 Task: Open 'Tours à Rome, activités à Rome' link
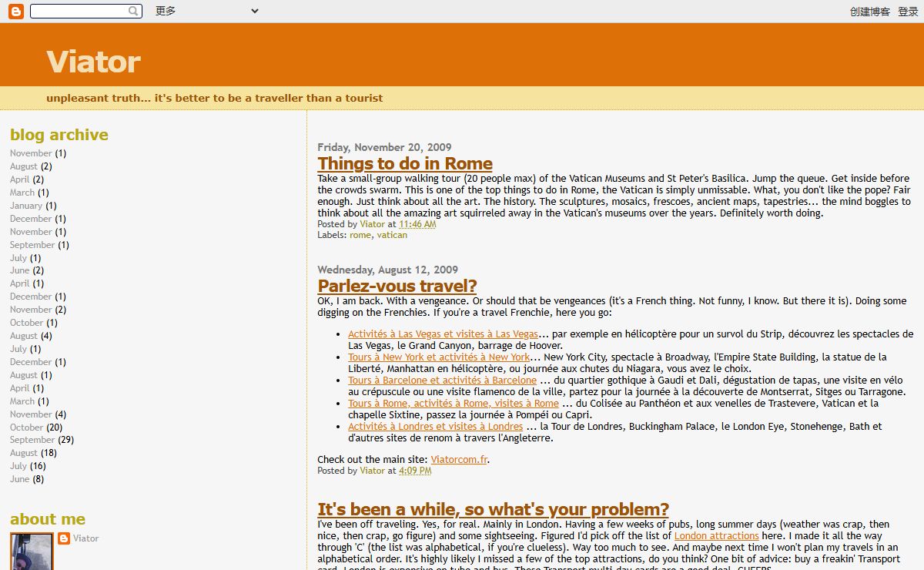(x=454, y=404)
